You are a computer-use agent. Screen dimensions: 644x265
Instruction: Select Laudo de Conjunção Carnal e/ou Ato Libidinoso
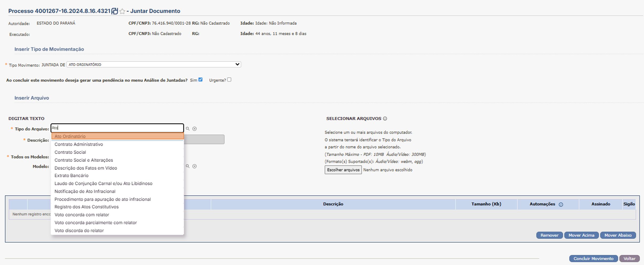(x=117, y=184)
